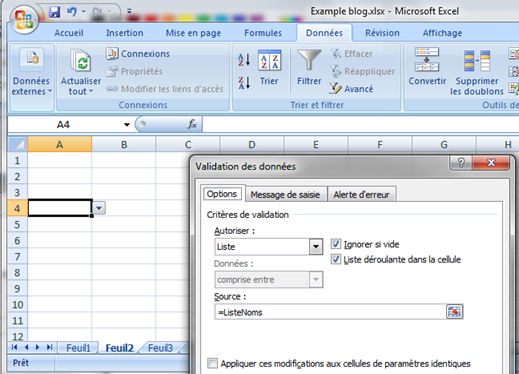Viewport: 519px width, 374px height.
Task: Save the workbook with the disk icon
Action: pyautogui.click(x=54, y=12)
